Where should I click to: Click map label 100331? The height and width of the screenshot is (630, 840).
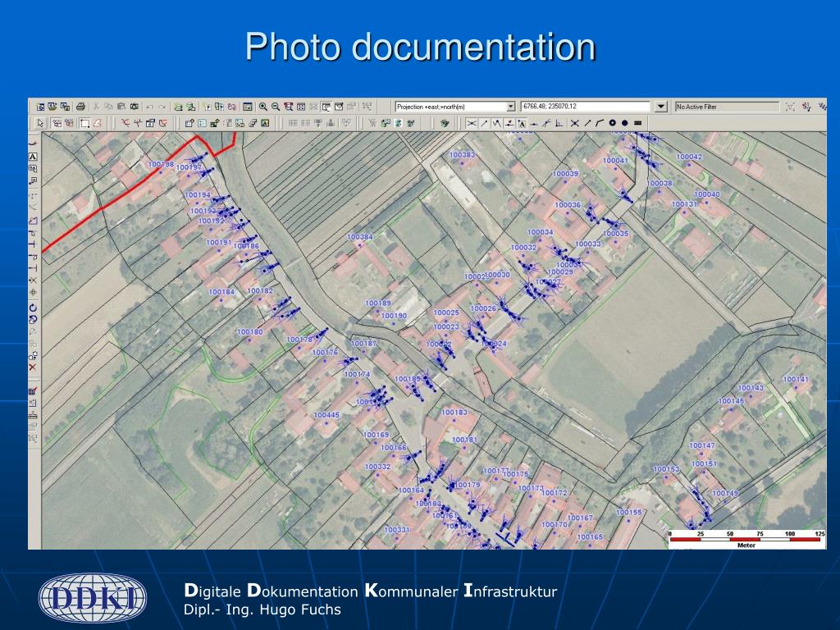(396, 530)
